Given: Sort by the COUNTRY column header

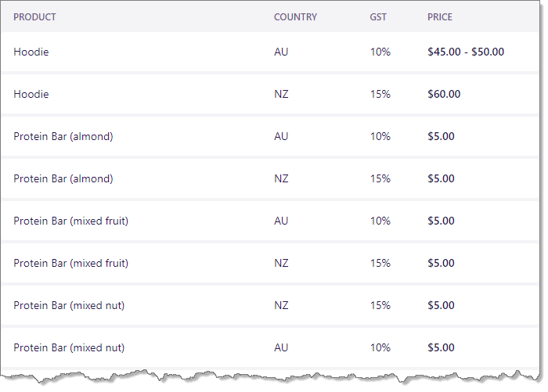Looking at the screenshot, I should (295, 17).
